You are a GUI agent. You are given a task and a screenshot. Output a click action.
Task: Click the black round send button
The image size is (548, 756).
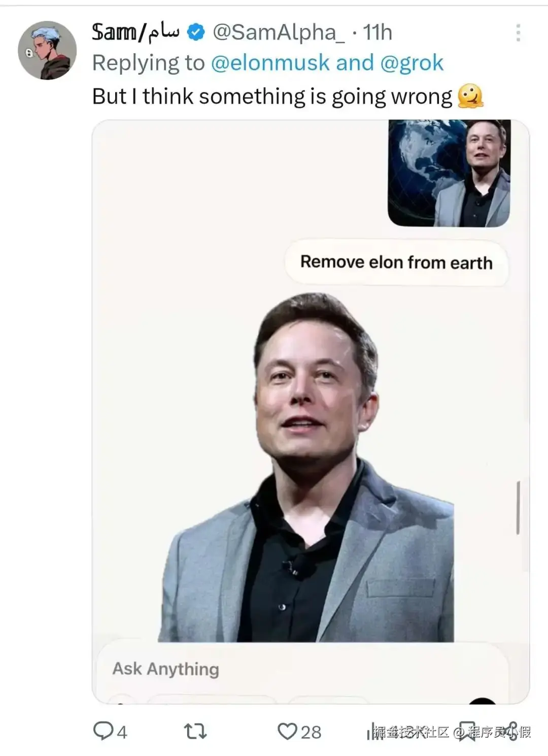(482, 701)
